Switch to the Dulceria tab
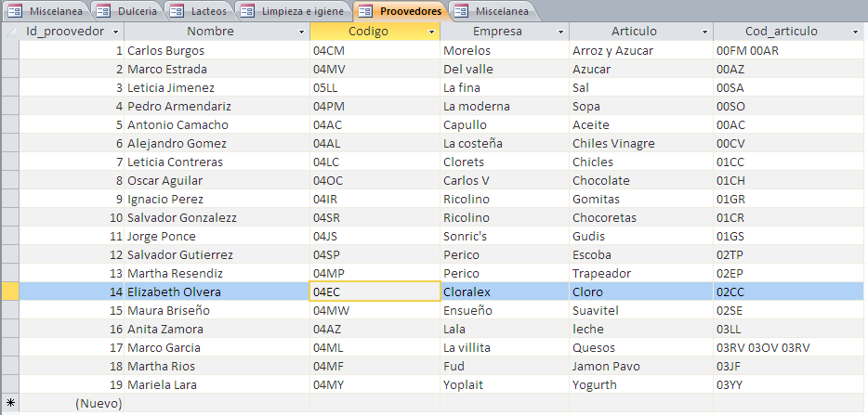The width and height of the screenshot is (868, 415). pos(127,11)
